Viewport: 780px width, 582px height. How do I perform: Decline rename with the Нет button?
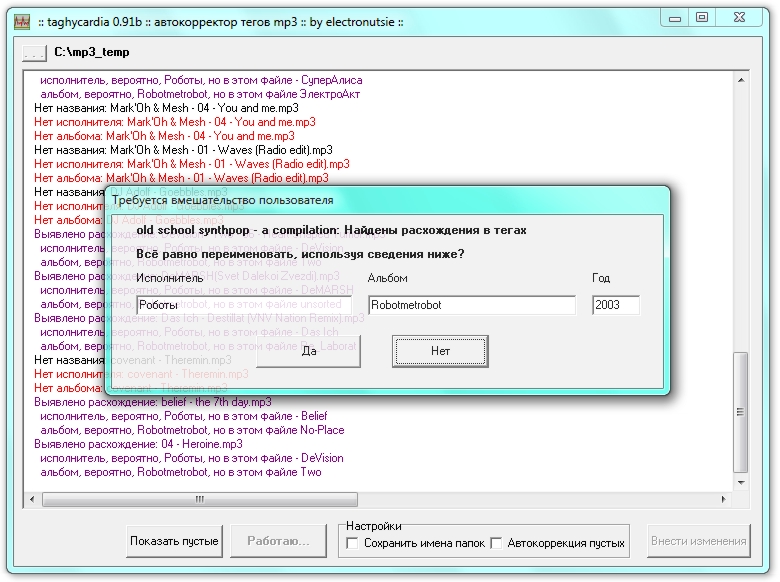(440, 351)
